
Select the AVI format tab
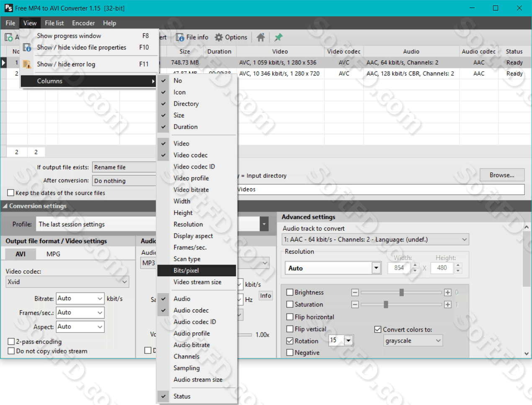click(x=21, y=254)
